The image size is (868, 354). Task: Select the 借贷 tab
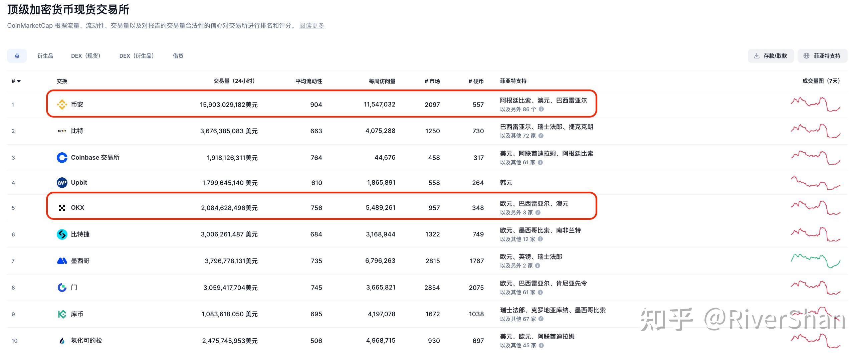[x=178, y=56]
